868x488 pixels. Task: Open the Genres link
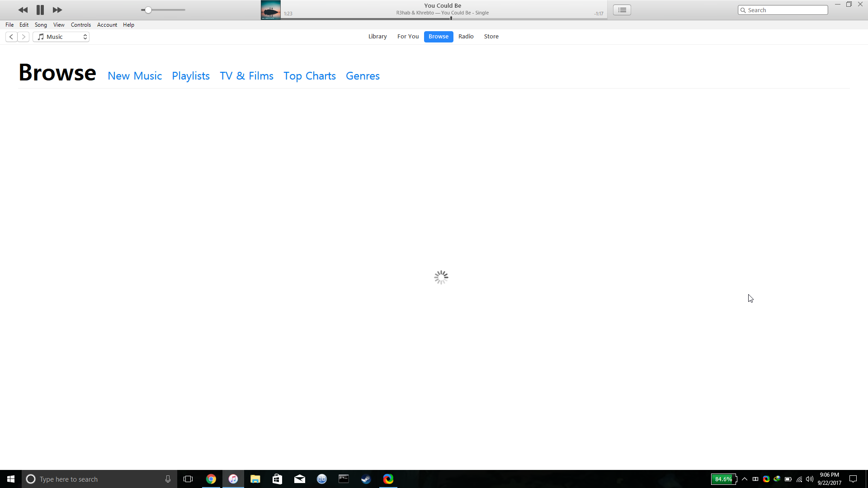coord(363,76)
